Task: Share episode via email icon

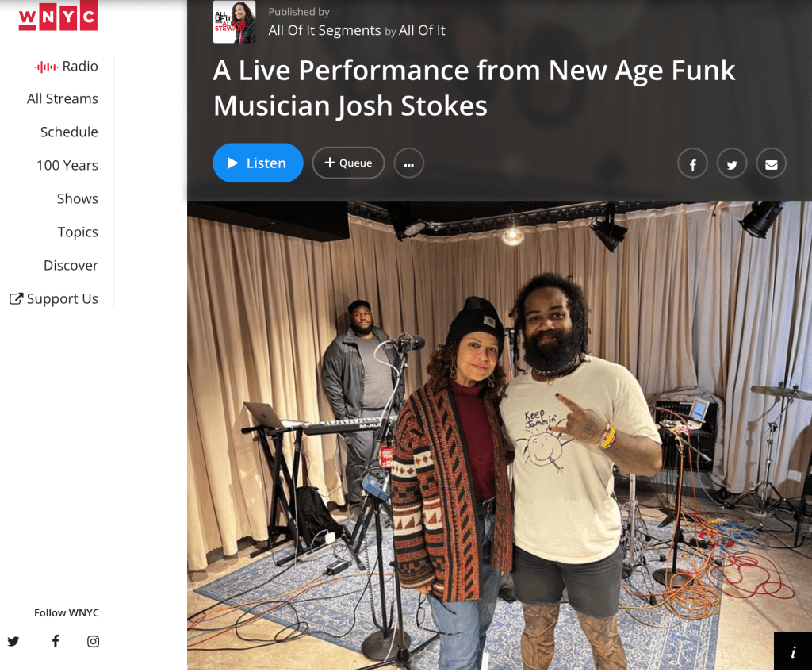Action: tap(771, 163)
